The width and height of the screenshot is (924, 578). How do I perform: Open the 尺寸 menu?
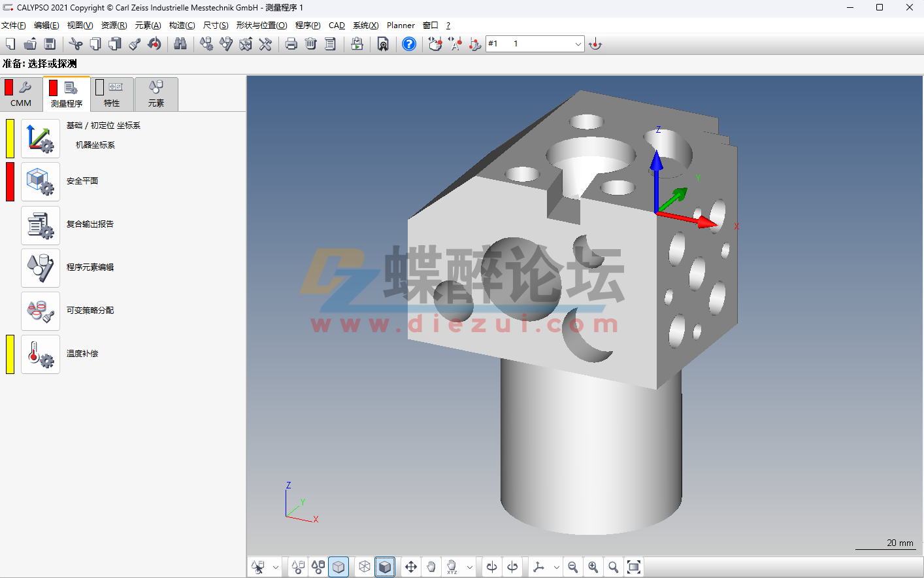click(215, 25)
